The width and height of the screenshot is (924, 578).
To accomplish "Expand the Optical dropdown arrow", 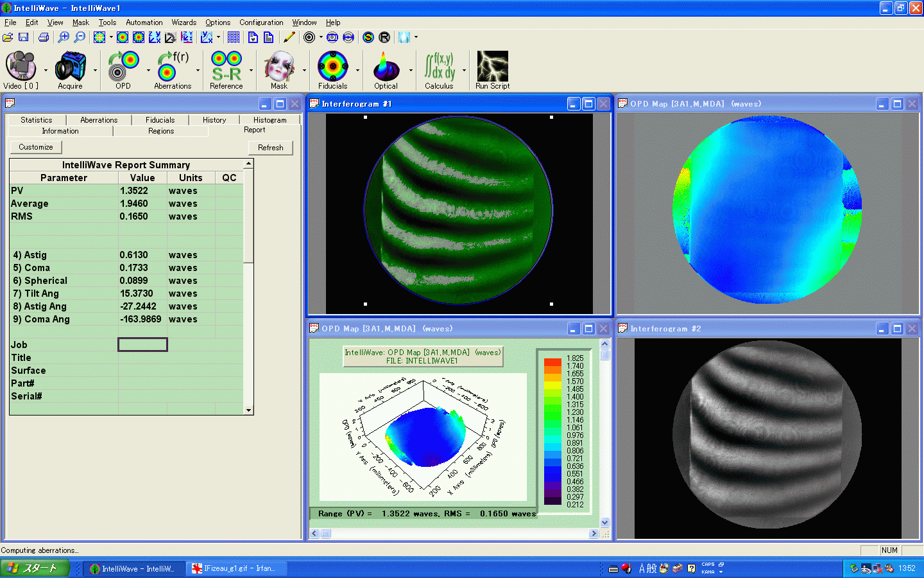I will 411,71.
